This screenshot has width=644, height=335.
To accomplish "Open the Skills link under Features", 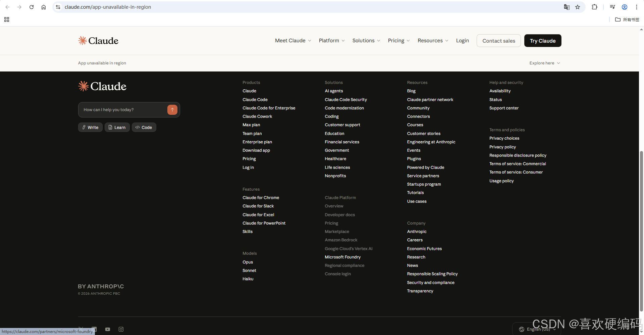I will click(248, 232).
